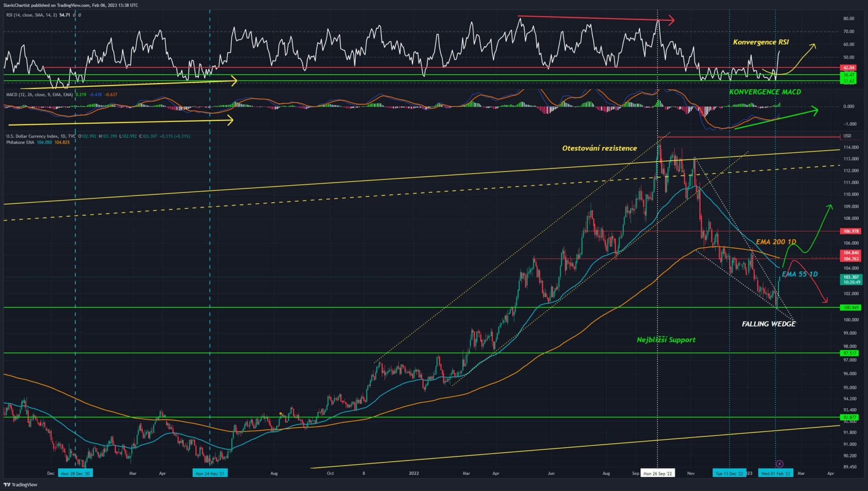This screenshot has height=491, width=868.
Task: Click the 89.450 price axis label
Action: (850, 467)
